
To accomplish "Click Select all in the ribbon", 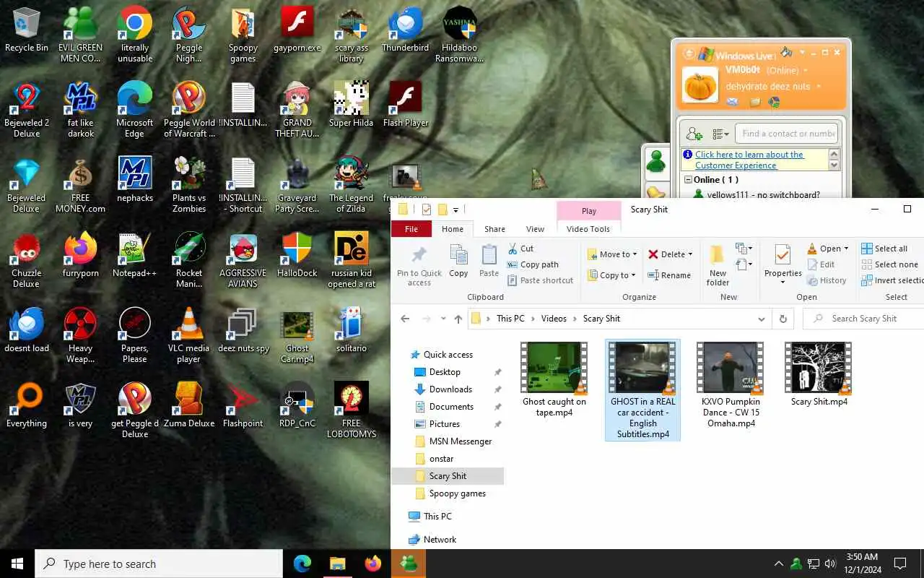I will 884,249.
